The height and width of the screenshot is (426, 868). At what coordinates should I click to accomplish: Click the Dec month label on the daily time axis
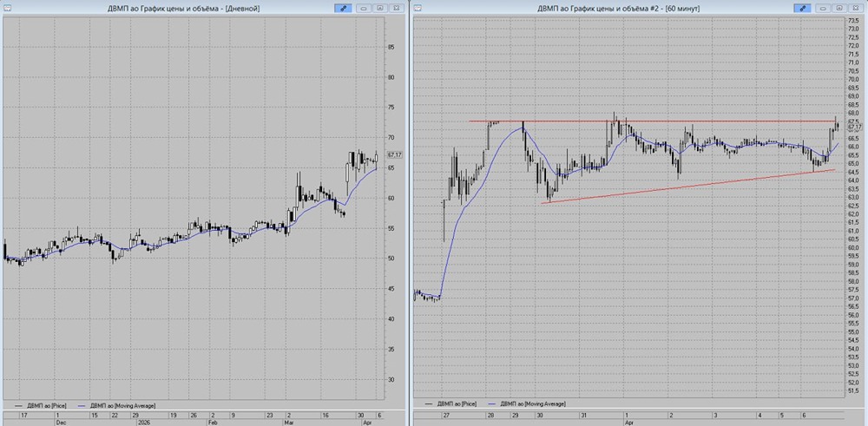[61, 423]
